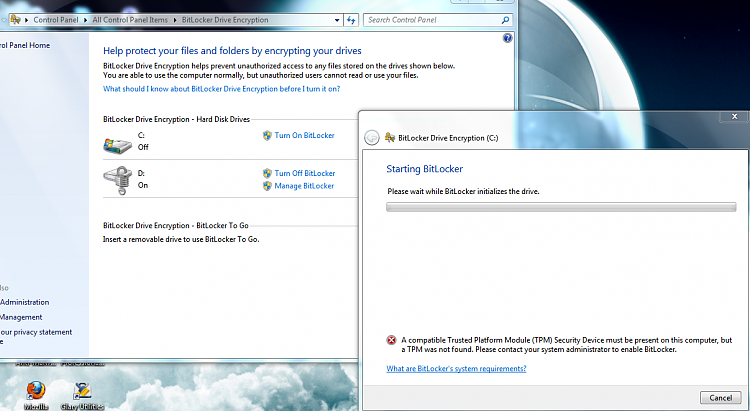Viewport: 750px width, 411px height.
Task: Click the 'Off' status under drive C:
Action: [143, 147]
